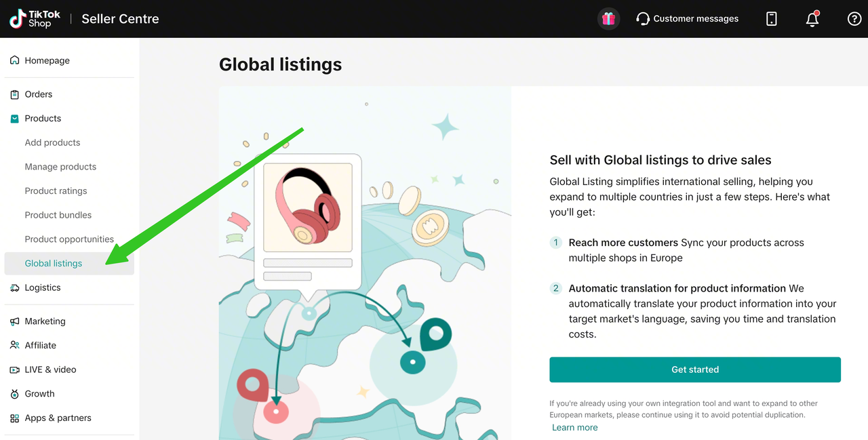The image size is (868, 440).
Task: Open the help question mark icon
Action: (x=854, y=19)
